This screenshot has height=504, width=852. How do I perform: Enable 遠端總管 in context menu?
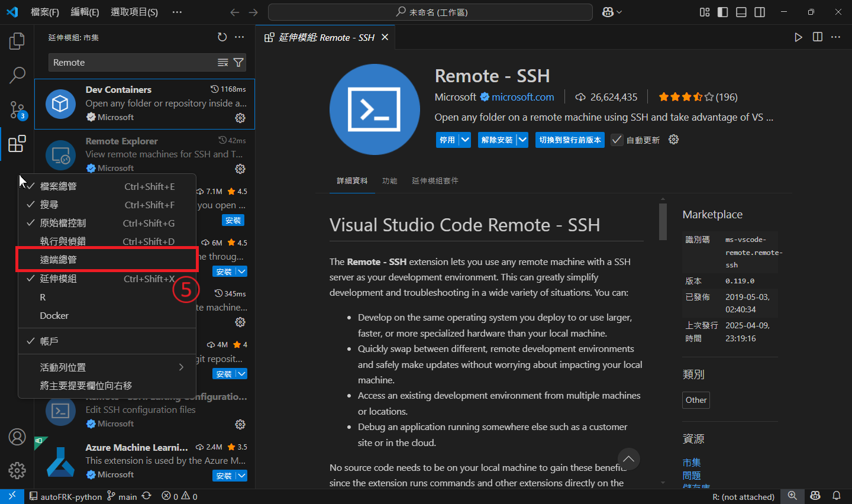coord(107,260)
